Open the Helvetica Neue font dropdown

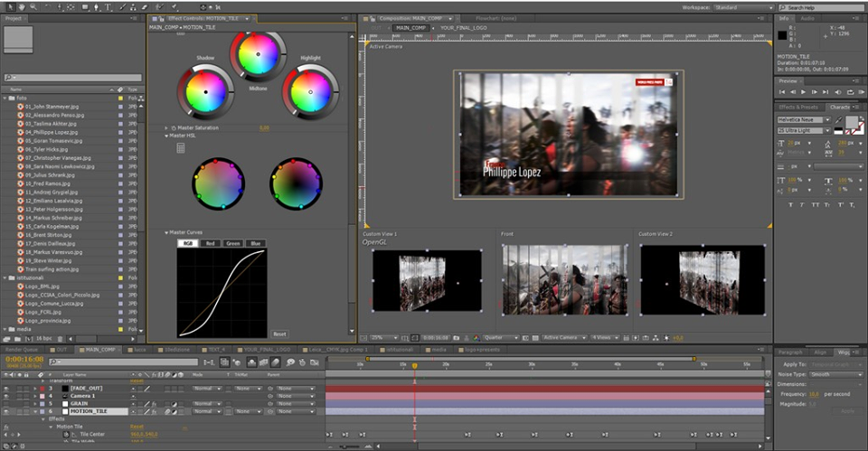(x=804, y=119)
